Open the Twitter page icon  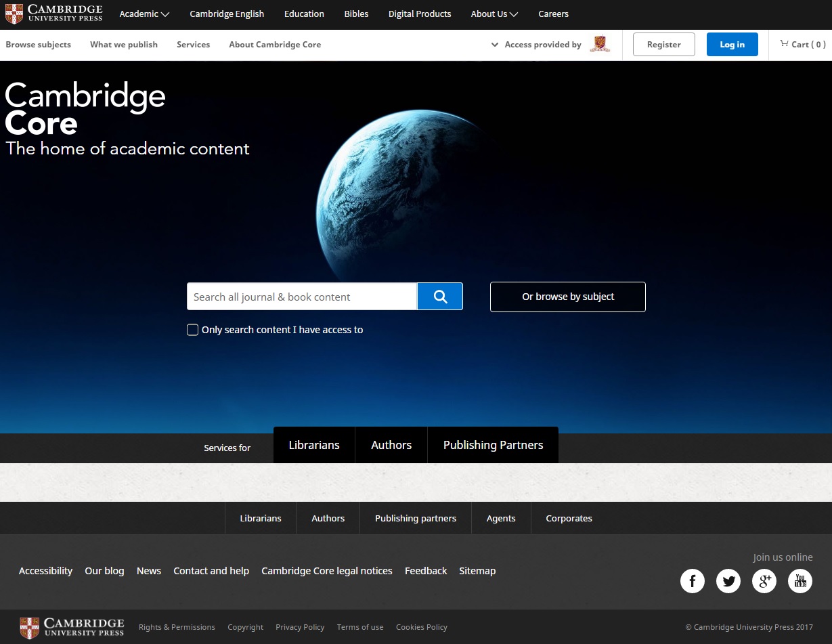click(x=728, y=580)
